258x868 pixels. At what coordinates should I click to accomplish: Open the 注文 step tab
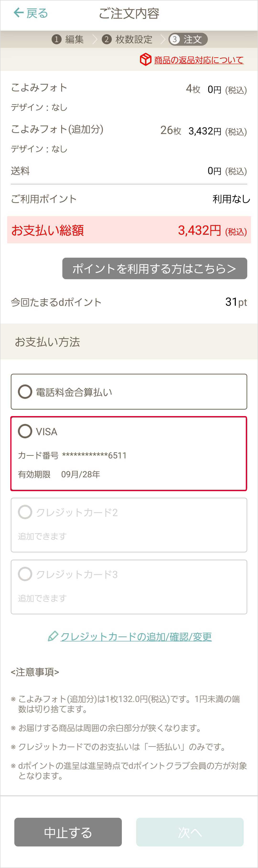[x=193, y=39]
